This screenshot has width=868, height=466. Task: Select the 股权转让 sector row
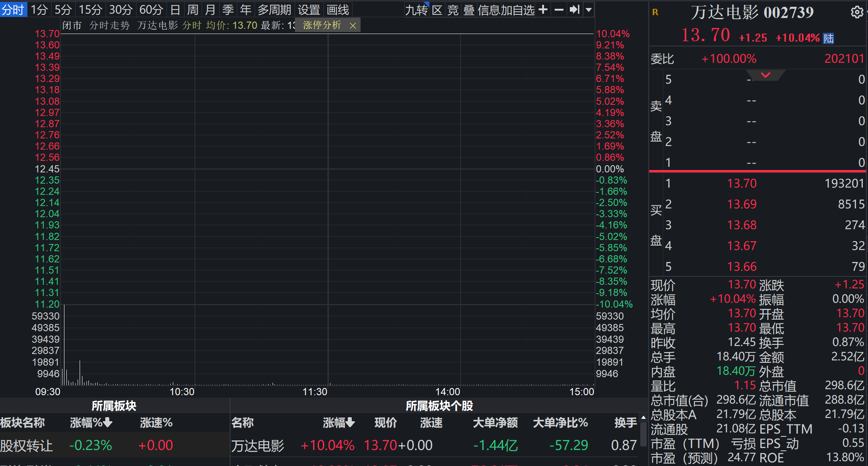click(x=115, y=445)
